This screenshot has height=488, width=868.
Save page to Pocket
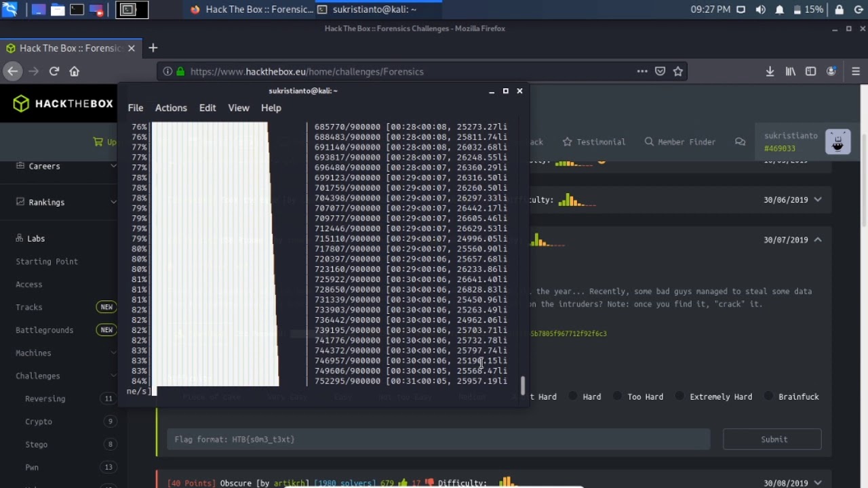(660, 71)
